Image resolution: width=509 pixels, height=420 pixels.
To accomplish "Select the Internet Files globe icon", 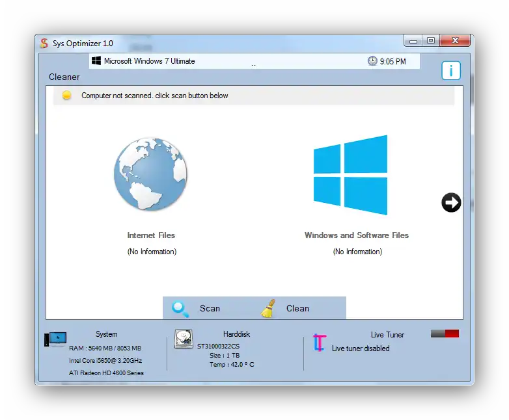I will coord(150,174).
